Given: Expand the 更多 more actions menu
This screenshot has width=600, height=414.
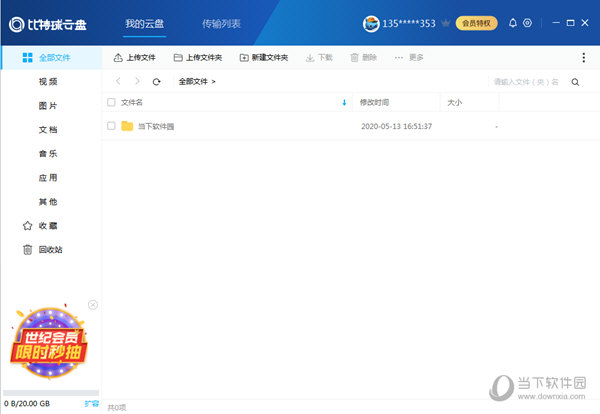Looking at the screenshot, I should pos(409,58).
